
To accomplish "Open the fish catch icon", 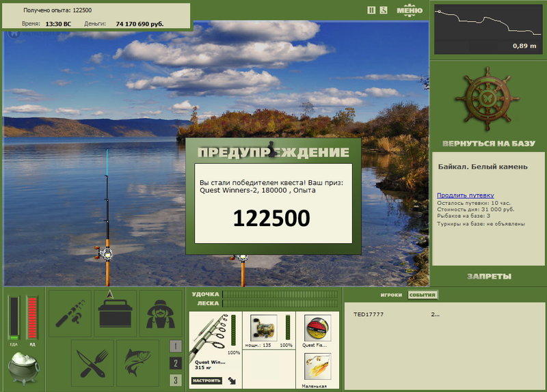I will coord(138,363).
